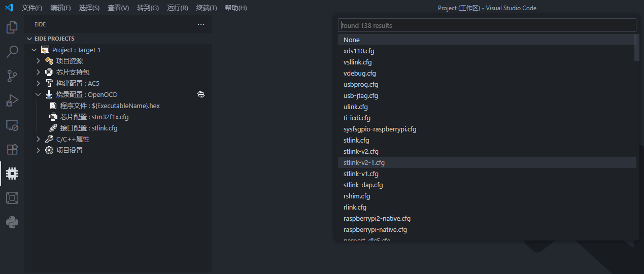This screenshot has width=644, height=274.
Task: Select None in the results list
Action: 486,40
